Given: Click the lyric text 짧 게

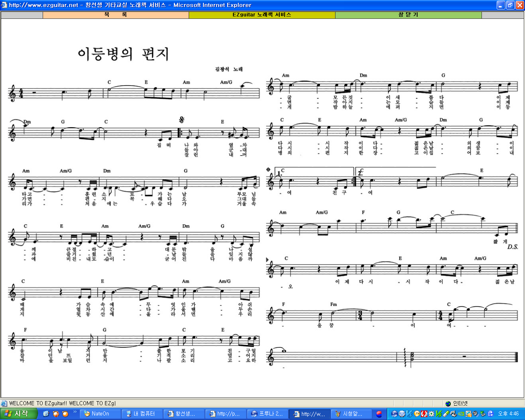Looking at the screenshot, I should tap(500, 242).
